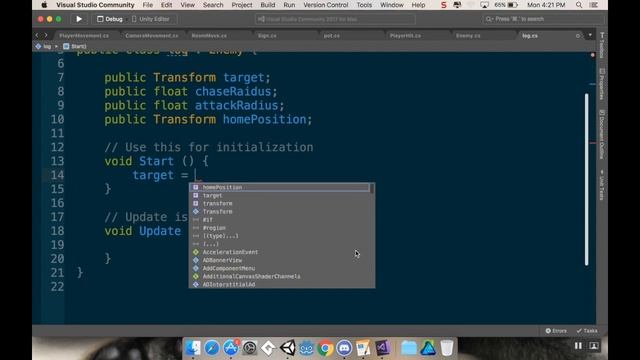Open the File menu
The image size is (640, 360).
(148, 5)
